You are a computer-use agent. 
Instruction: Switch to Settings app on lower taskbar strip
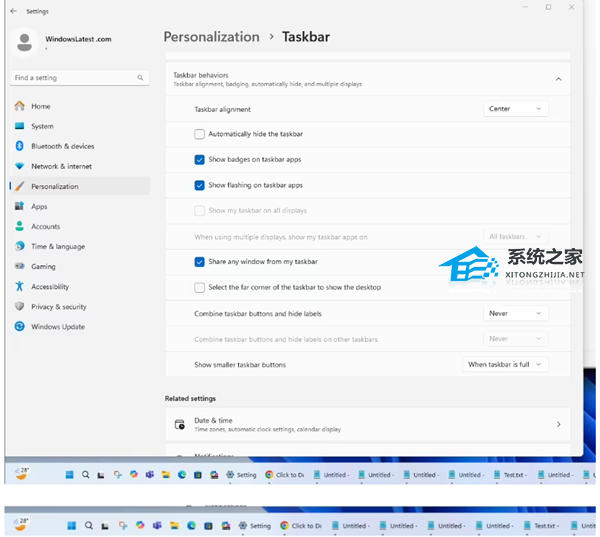click(x=254, y=526)
